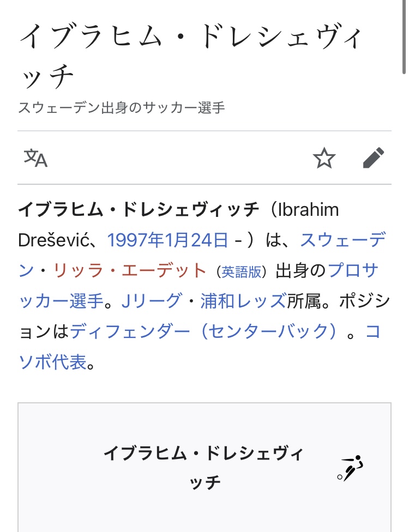This screenshot has width=409, height=532.
Task: Follow the blue スウェーデン link in paragraph
Action: (342, 240)
